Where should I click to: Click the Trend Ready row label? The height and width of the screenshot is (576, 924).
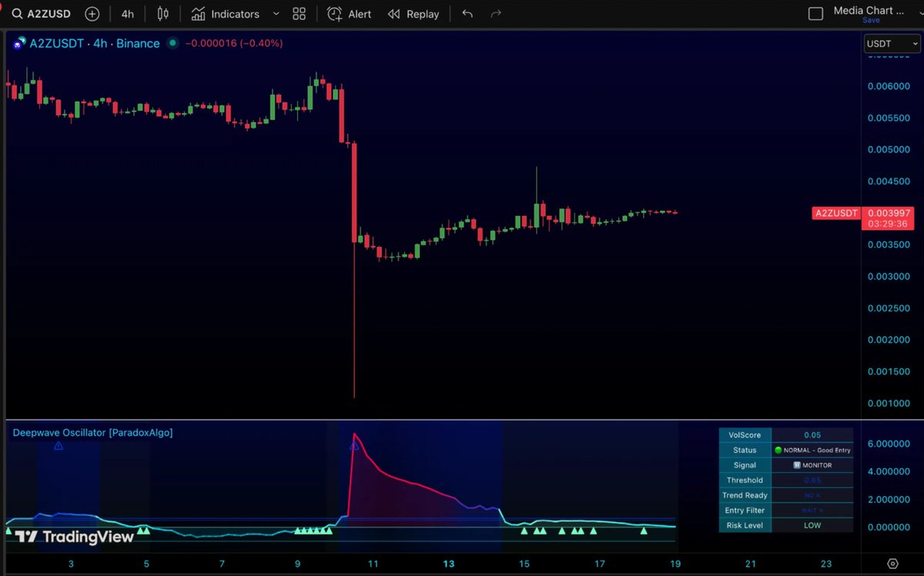(745, 495)
